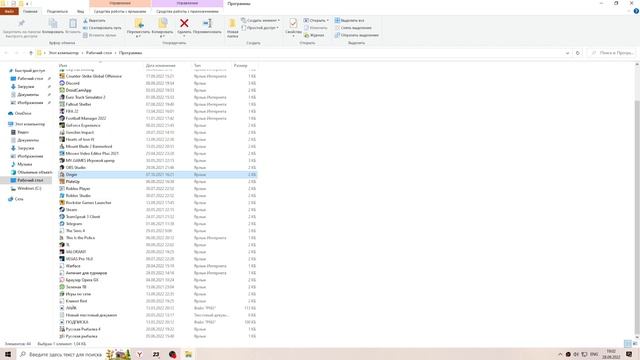Select Music folder in navigation pane
The image size is (640, 360).
(24, 164)
